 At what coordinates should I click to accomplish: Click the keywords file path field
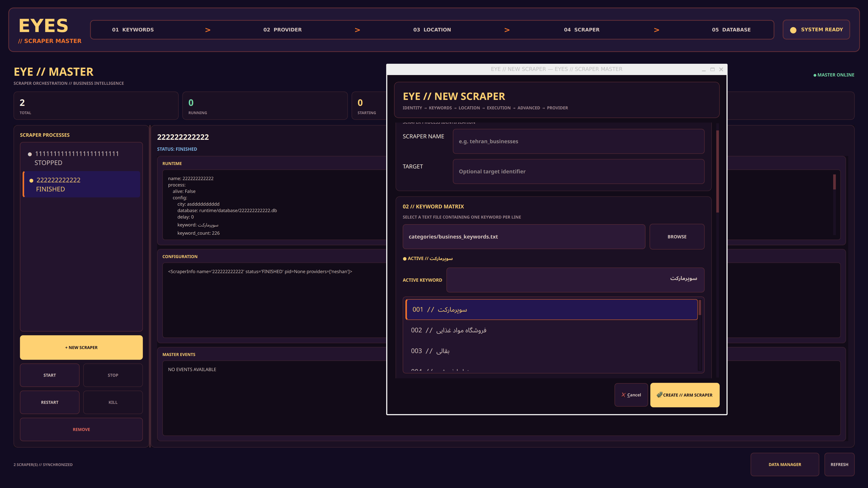point(524,237)
